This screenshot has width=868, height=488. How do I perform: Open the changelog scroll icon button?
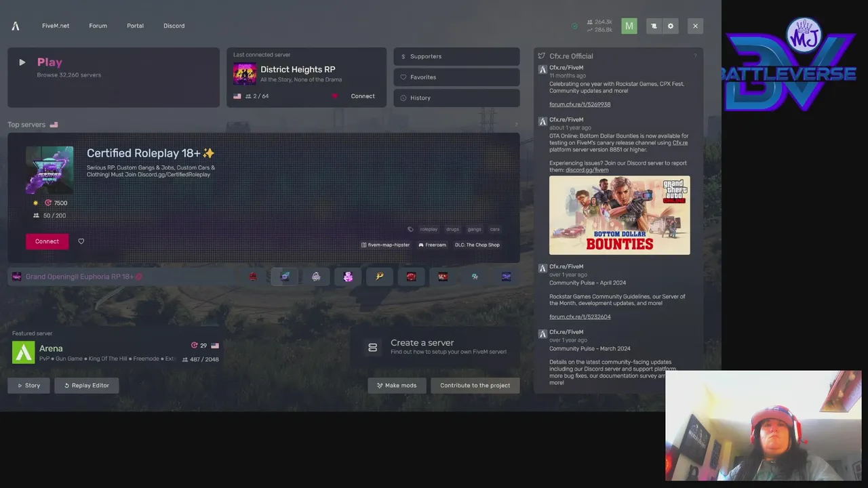click(x=654, y=26)
